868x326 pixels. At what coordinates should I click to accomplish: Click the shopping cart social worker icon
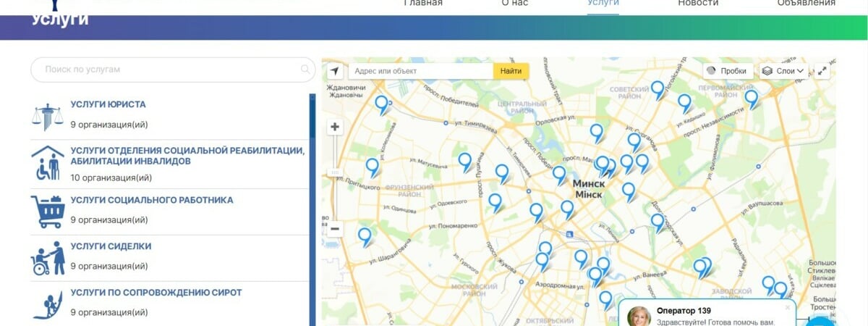click(48, 212)
